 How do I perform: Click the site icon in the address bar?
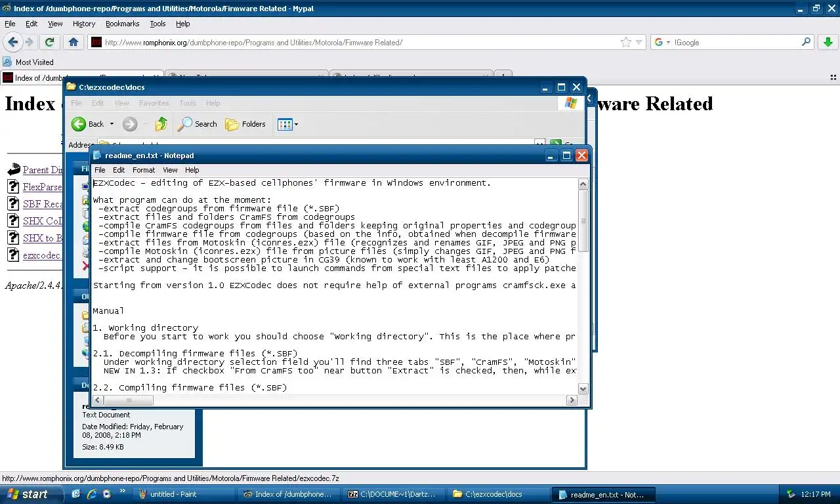click(96, 42)
